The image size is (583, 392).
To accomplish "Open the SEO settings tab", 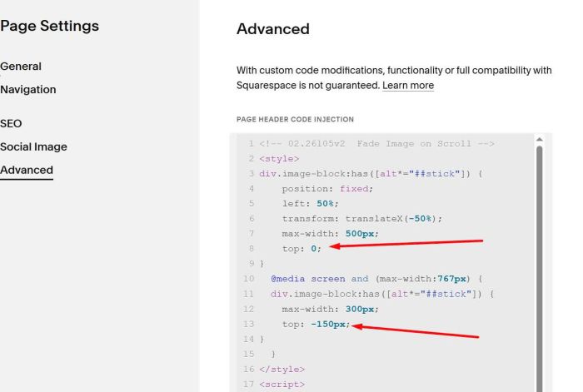I will click(x=11, y=123).
